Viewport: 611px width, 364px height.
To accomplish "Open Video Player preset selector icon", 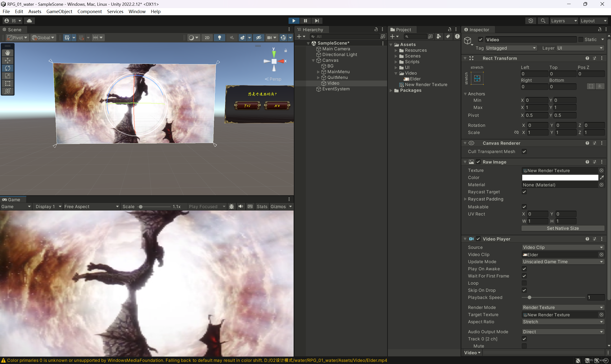I will [x=594, y=239].
